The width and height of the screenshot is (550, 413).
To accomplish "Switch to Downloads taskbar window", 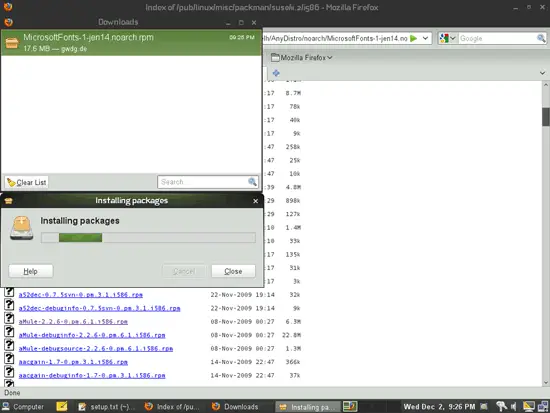I will click(x=236, y=407).
